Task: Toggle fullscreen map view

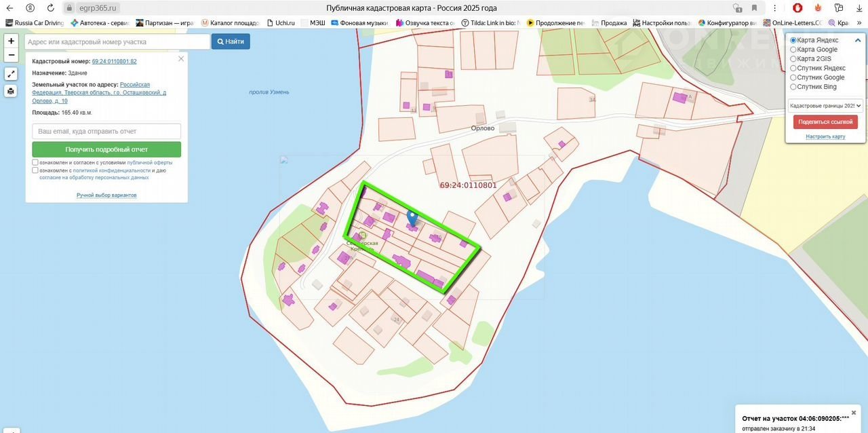Action: (x=12, y=74)
